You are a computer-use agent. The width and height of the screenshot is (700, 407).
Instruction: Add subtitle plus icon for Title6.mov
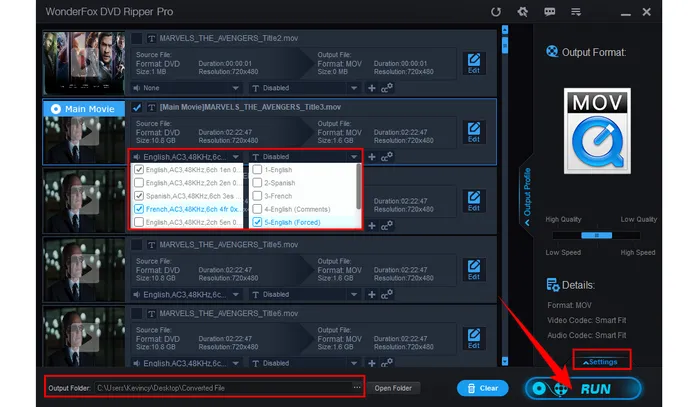(x=371, y=363)
